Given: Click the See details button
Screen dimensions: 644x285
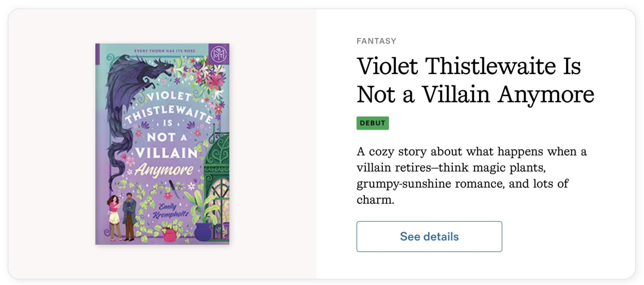Looking at the screenshot, I should click(429, 236).
